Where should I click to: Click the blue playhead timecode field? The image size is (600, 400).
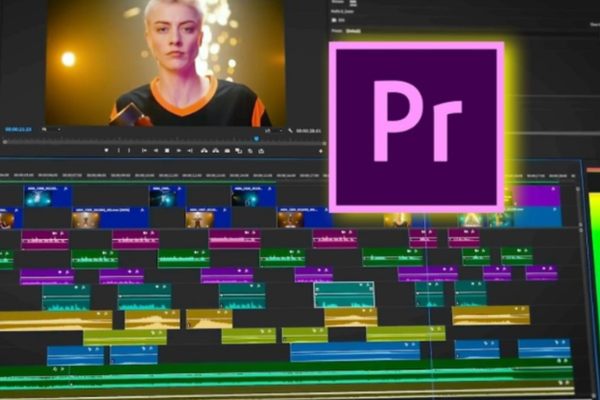[20, 130]
